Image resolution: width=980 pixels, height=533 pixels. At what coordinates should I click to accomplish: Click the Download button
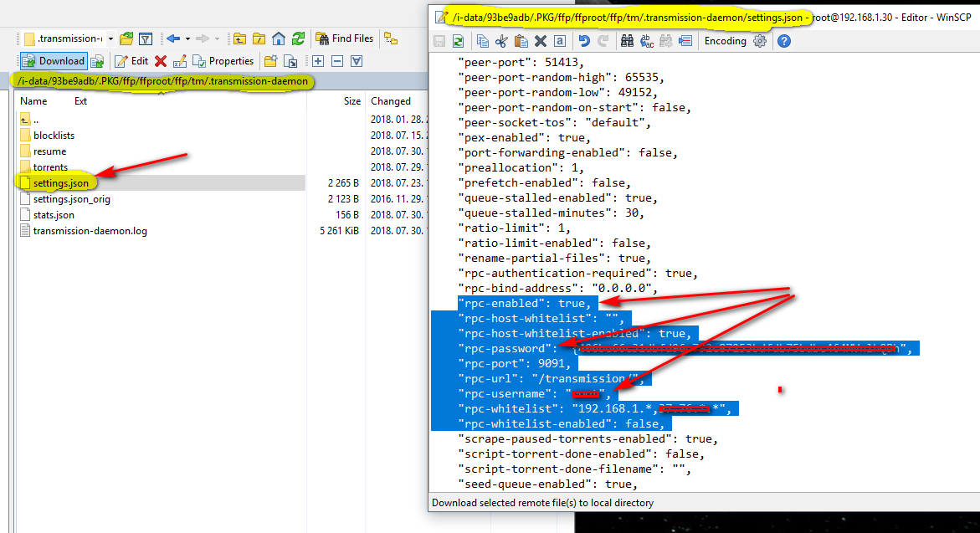tap(53, 60)
